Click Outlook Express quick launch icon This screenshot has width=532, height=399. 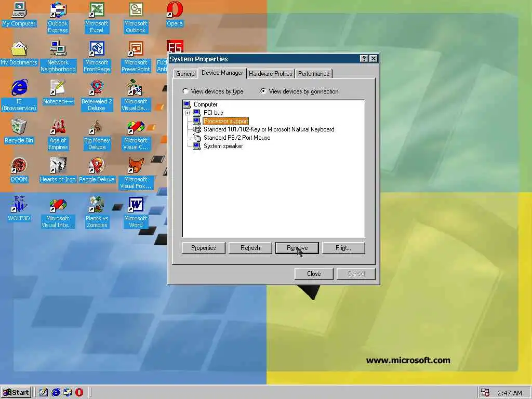(x=68, y=393)
